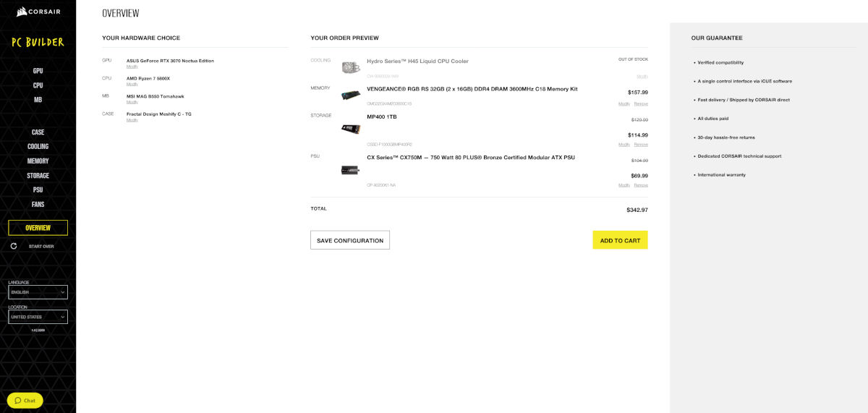Viewport: 868px width, 413px height.
Task: Select the highlighted OVERVIEW tab
Action: pos(38,228)
